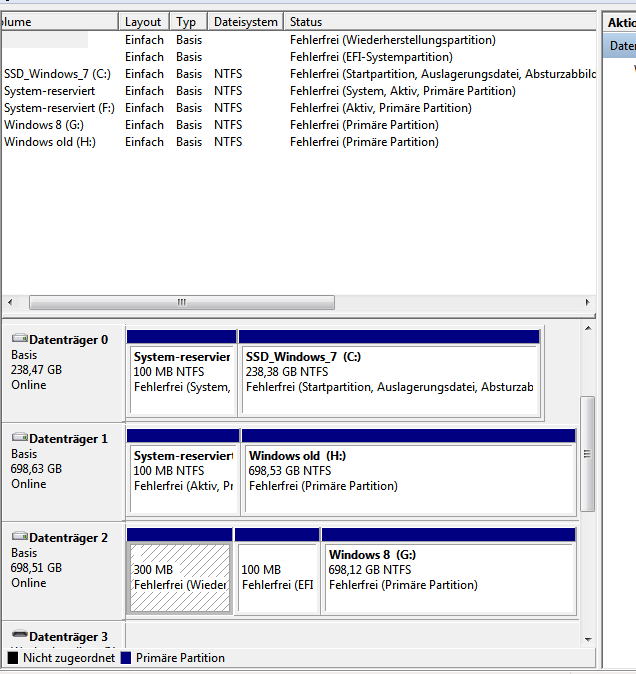This screenshot has height=674, width=636.
Task: Select System-reserviert partition on Datenträger 1
Action: click(183, 472)
